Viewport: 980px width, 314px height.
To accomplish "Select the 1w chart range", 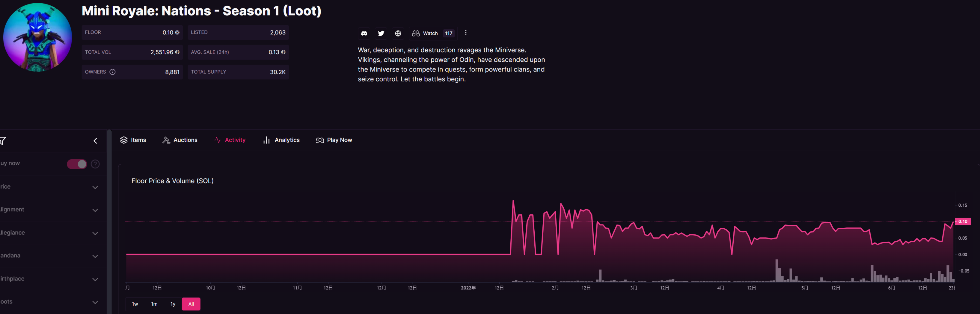I will tap(135, 304).
